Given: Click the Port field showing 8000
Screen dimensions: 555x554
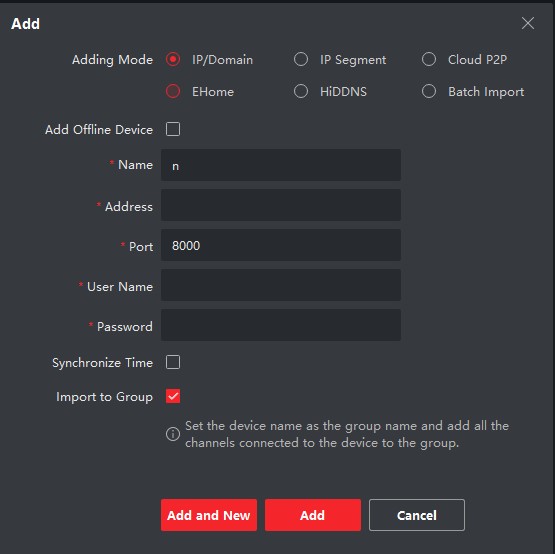Looking at the screenshot, I should pyautogui.click(x=281, y=245).
